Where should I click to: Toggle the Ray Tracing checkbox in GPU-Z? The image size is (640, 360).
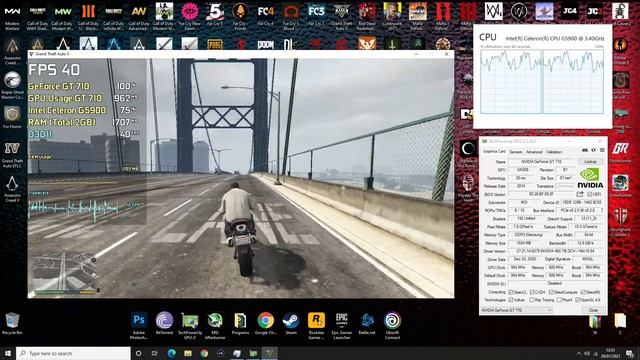coord(532,300)
